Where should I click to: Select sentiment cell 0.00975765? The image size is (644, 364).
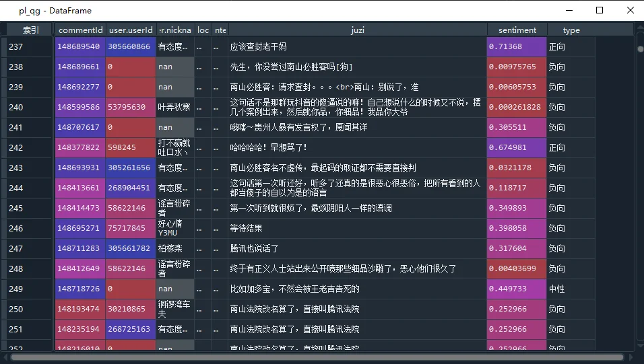517,67
